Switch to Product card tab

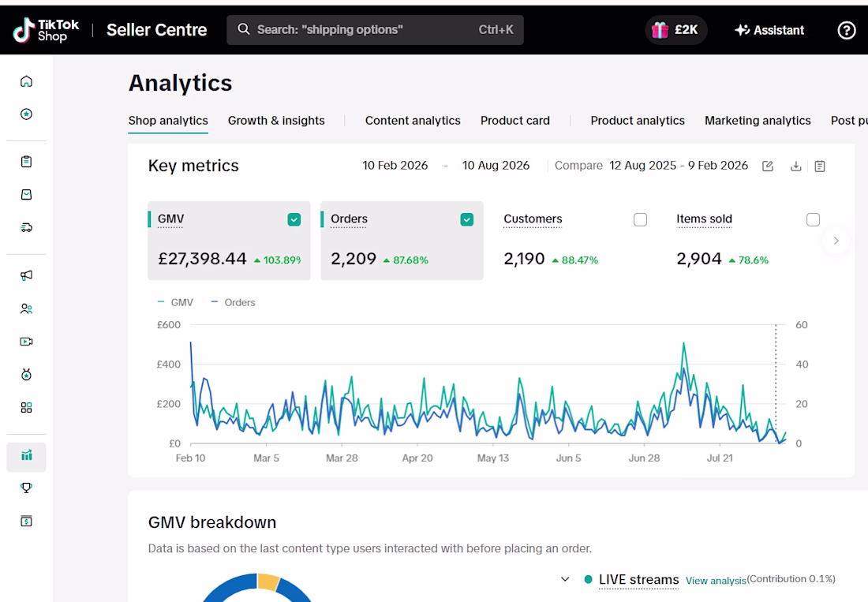(x=514, y=121)
